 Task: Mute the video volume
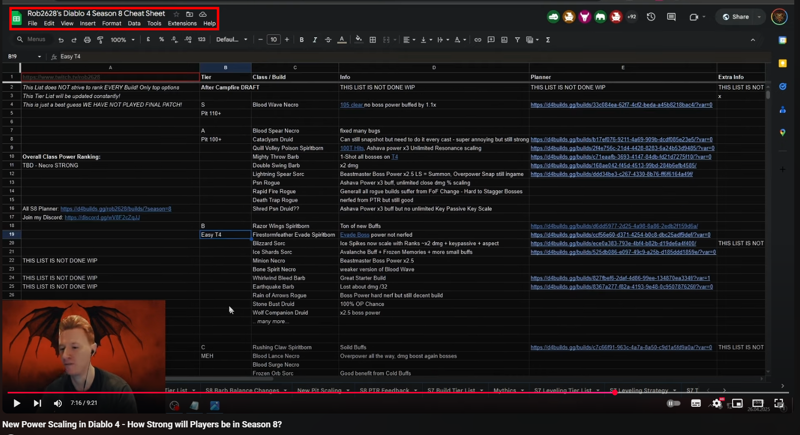[x=58, y=403]
